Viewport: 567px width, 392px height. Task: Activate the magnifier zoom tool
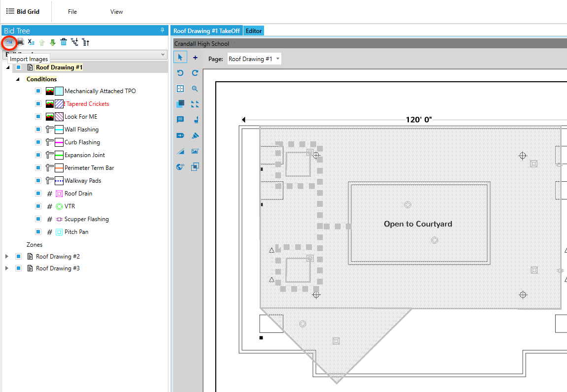click(195, 89)
